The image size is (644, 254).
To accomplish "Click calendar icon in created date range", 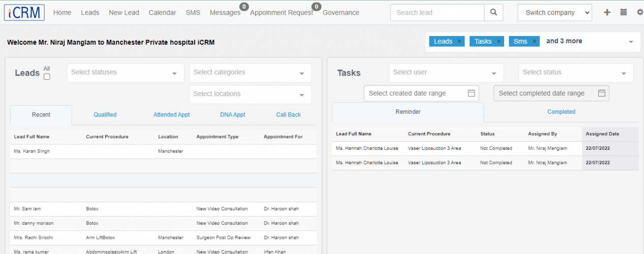I will [x=471, y=93].
